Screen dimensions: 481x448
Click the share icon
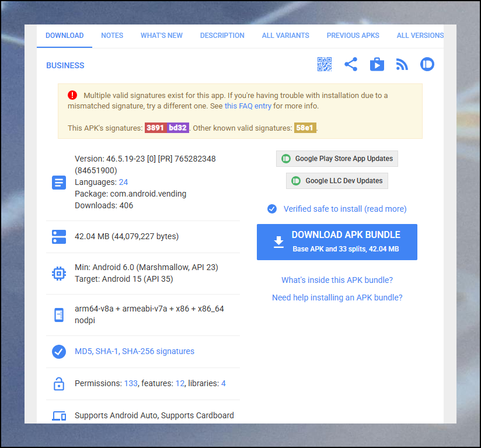(351, 64)
